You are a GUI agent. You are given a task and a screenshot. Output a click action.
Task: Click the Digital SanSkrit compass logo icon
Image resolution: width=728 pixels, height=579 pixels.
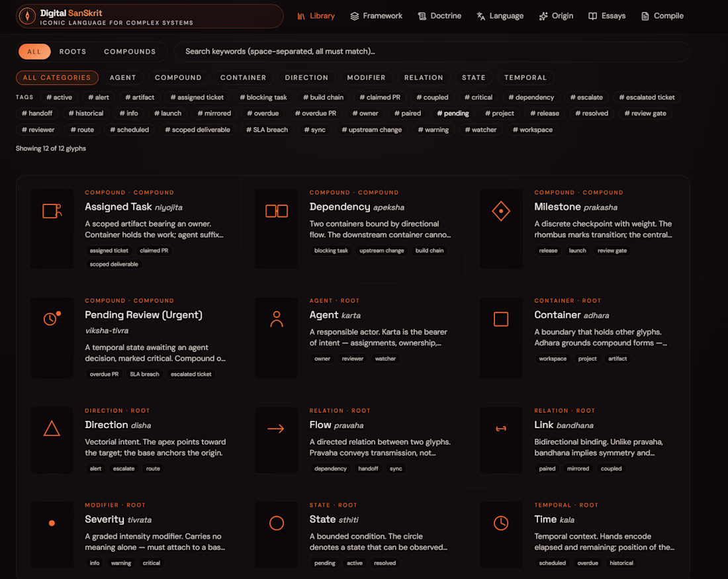click(27, 17)
